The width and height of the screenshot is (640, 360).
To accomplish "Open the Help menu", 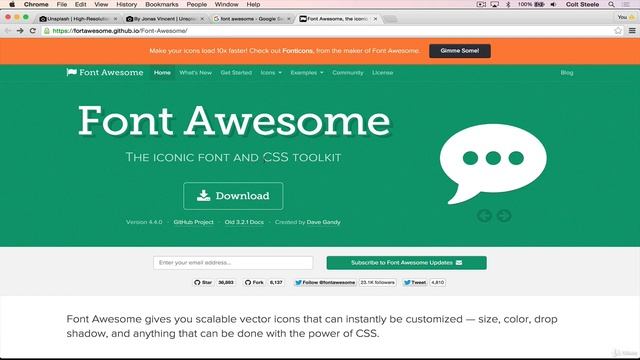I will click(253, 4).
